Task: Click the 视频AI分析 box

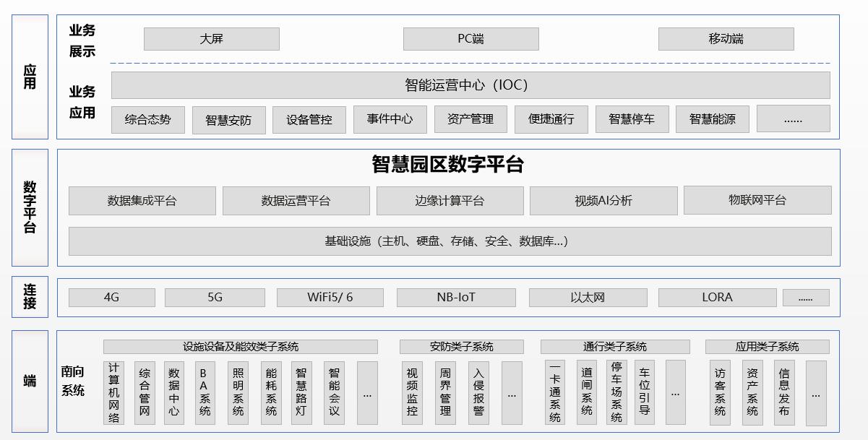Action: 603,201
